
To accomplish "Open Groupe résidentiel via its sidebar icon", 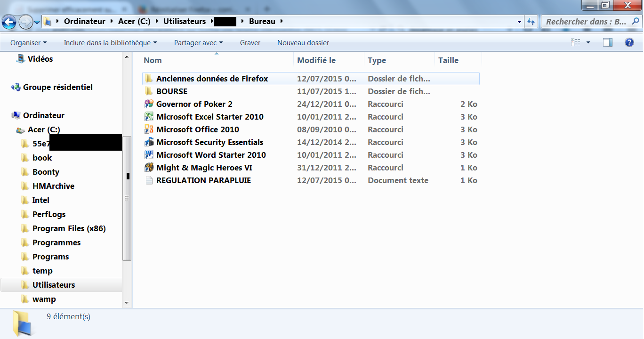I will pyautogui.click(x=16, y=87).
